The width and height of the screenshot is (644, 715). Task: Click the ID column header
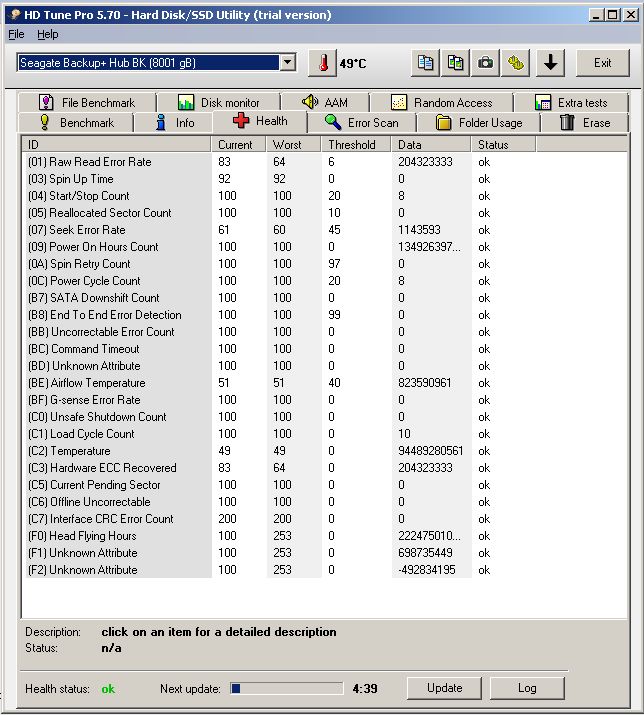pos(116,145)
